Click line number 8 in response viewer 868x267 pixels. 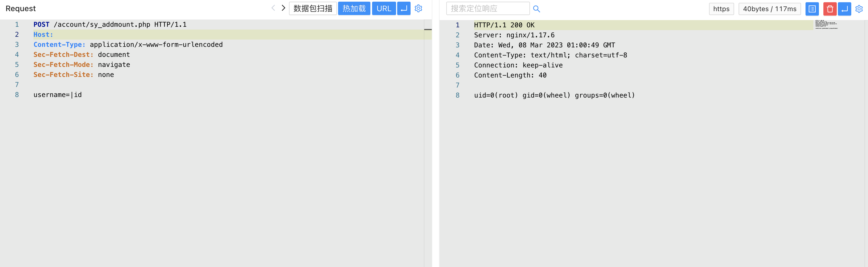(x=457, y=95)
